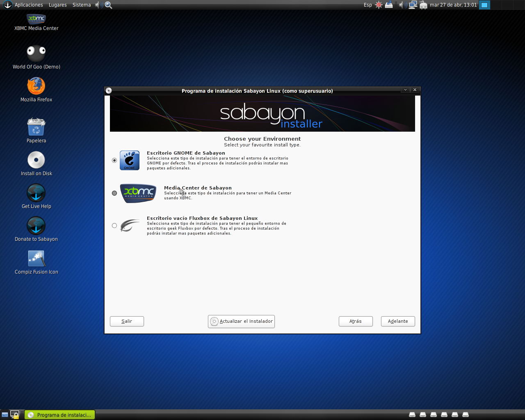Viewport: 525px width, 420px height.
Task: Click the Sabayon logo in top panel
Action: (7, 5)
